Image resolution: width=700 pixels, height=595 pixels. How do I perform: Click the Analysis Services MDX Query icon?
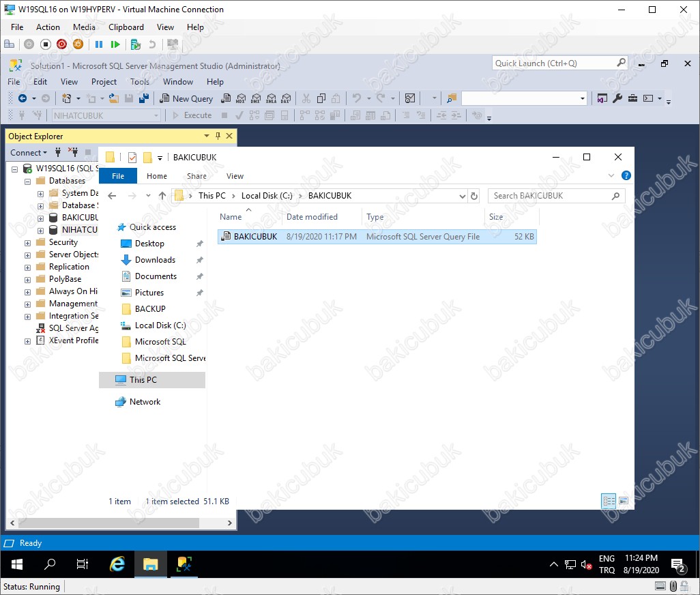(x=241, y=99)
